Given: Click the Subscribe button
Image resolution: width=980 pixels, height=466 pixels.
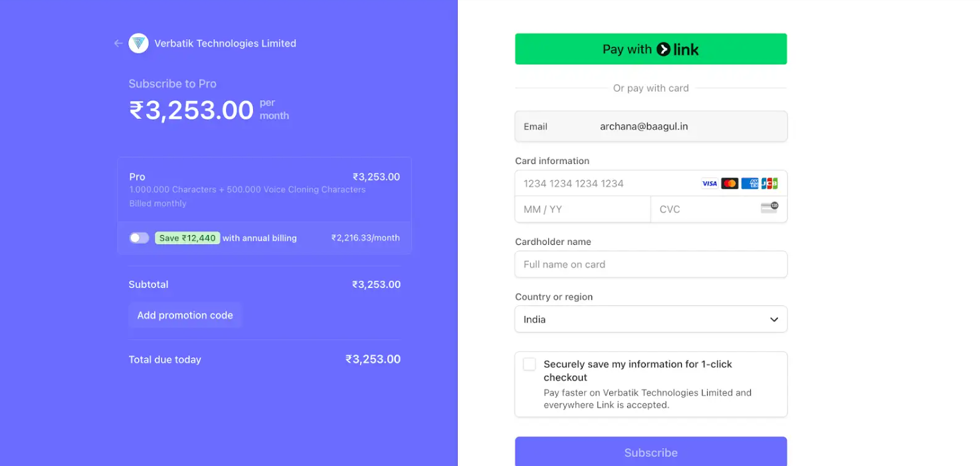Looking at the screenshot, I should (651, 452).
